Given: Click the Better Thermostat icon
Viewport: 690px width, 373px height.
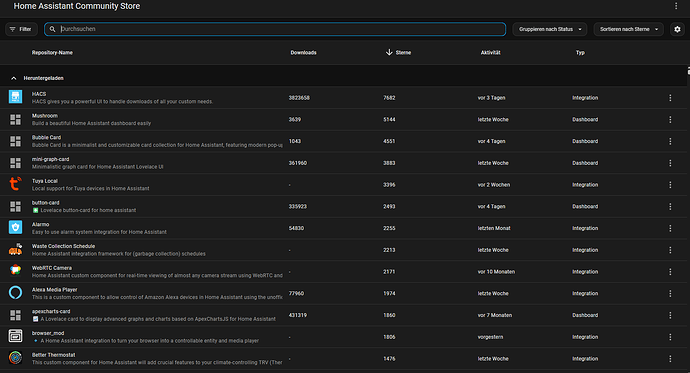Looking at the screenshot, I should coord(15,358).
